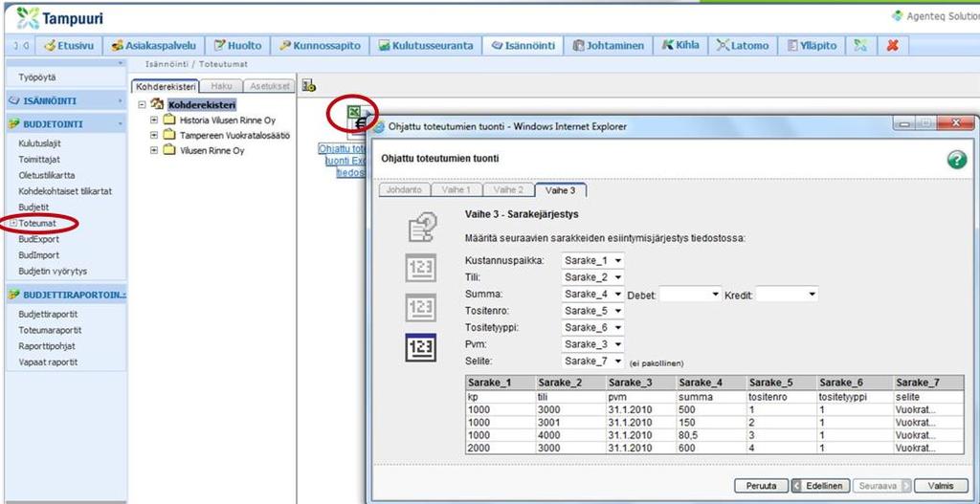Screen dimensions: 980x504
Task: Open the Ohjattu toteutumien tuonti link
Action: [342, 161]
